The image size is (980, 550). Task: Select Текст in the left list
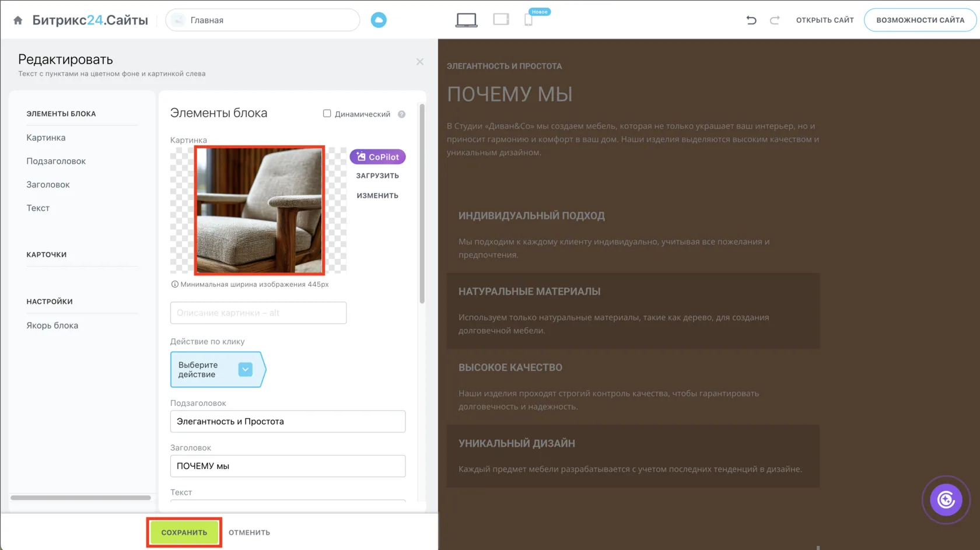(38, 208)
